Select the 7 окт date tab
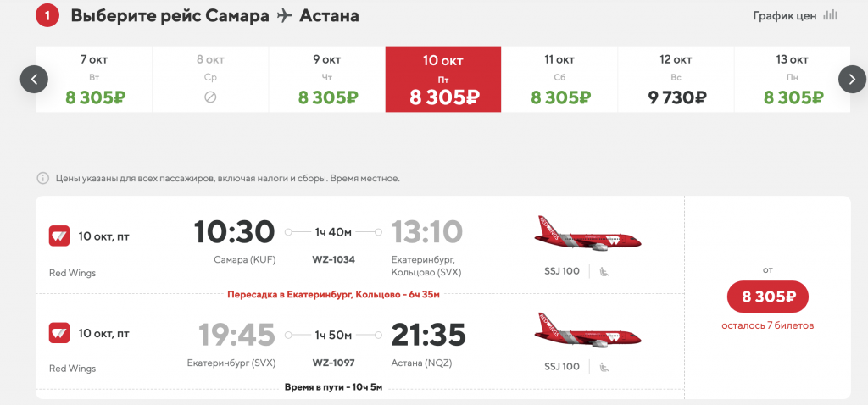 pos(94,79)
